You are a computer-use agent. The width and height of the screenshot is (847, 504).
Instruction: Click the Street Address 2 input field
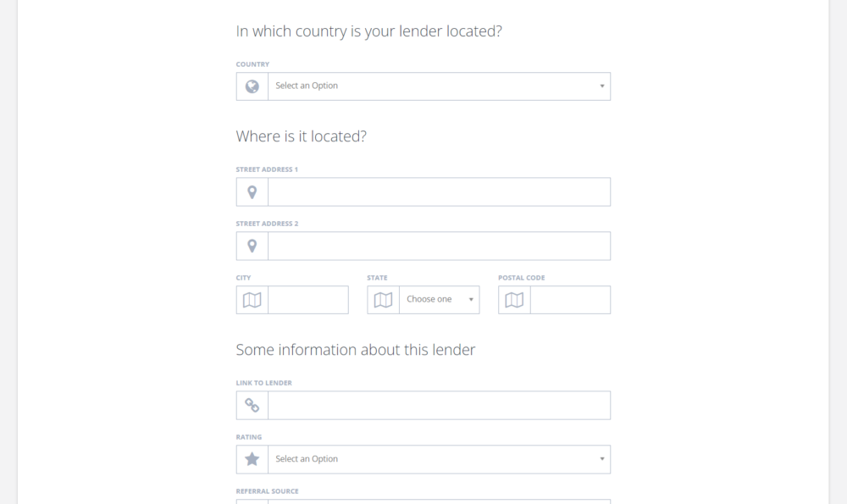(439, 246)
